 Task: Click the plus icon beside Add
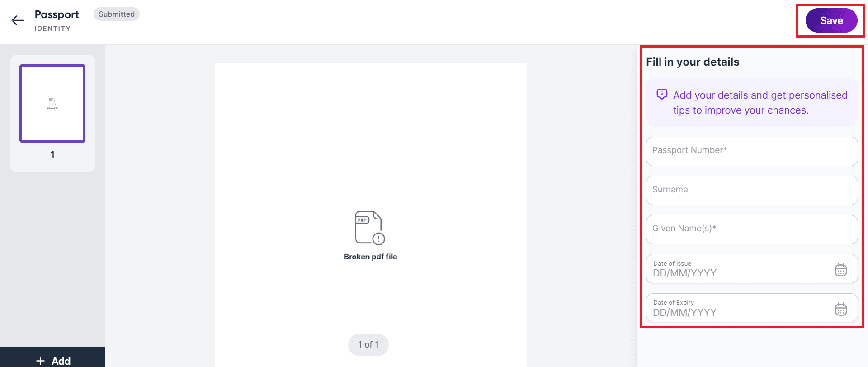point(40,361)
